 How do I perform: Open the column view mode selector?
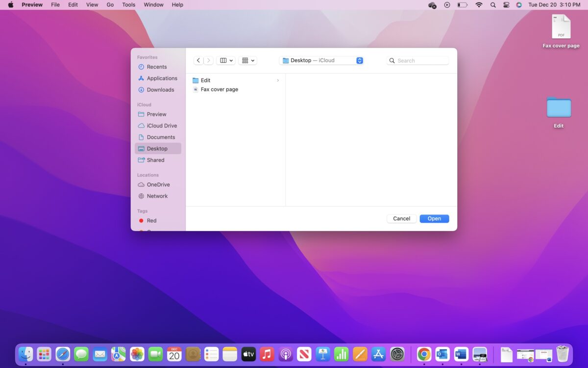[226, 60]
